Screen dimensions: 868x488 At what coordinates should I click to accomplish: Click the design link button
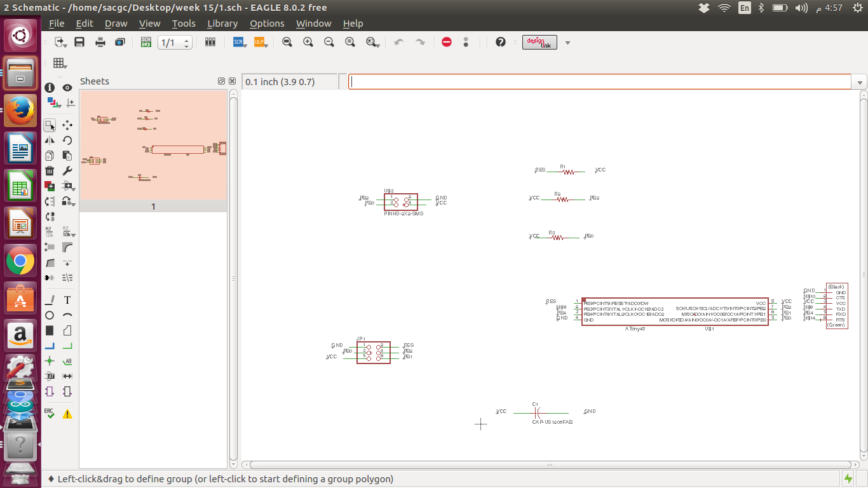539,43
